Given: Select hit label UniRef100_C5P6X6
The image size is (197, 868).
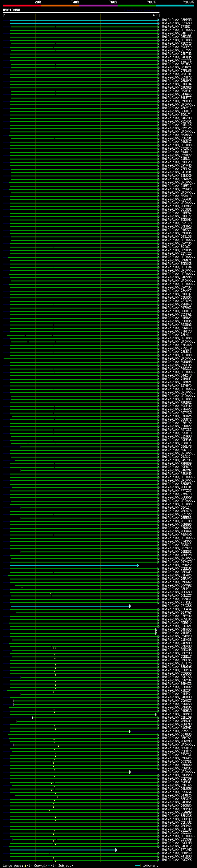Looking at the screenshot, I should (x=177, y=758).
